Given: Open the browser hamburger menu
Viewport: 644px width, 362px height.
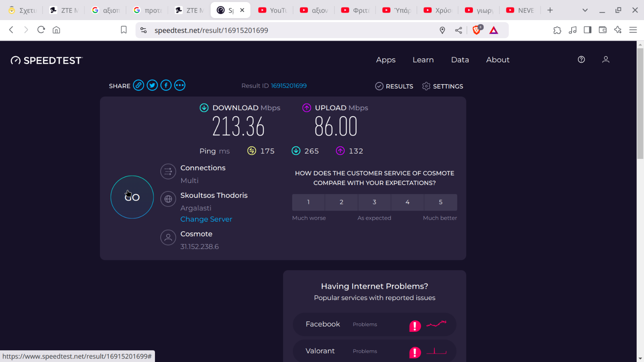Looking at the screenshot, I should (x=633, y=30).
